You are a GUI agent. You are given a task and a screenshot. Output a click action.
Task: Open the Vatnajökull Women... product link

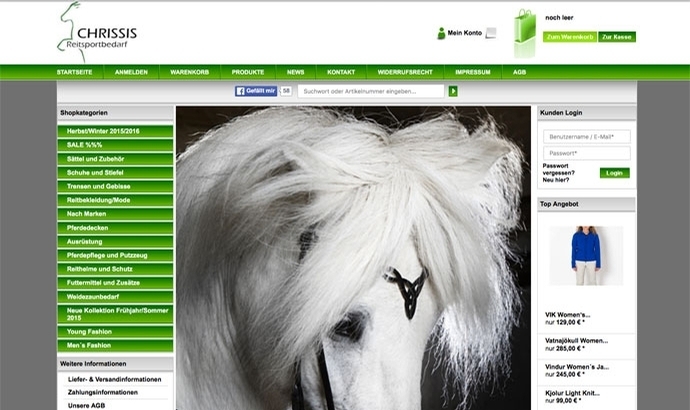(576, 340)
